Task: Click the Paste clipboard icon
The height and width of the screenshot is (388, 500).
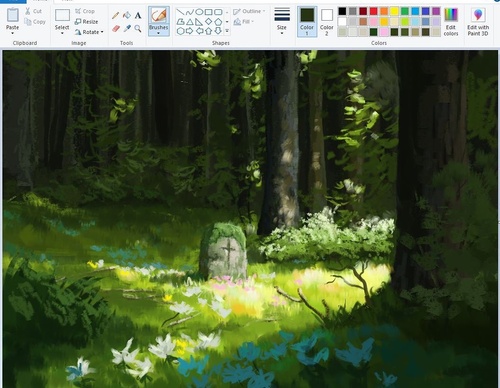Action: tap(12, 15)
